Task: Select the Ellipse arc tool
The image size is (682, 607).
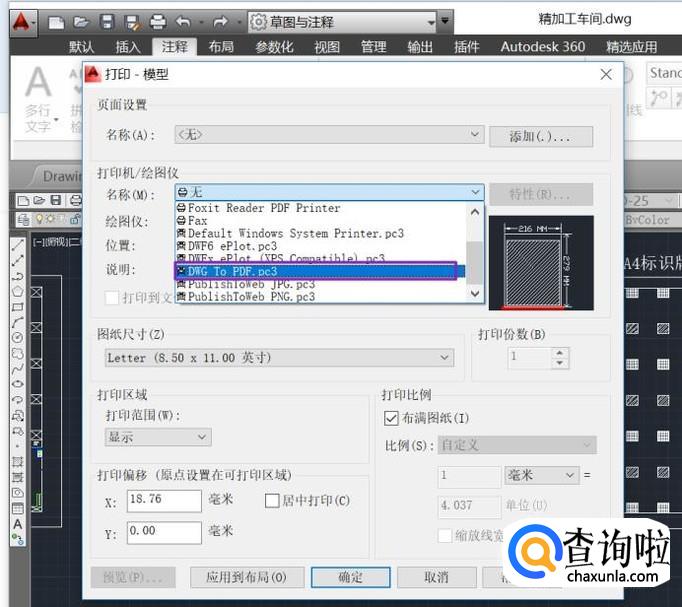Action: point(17,400)
